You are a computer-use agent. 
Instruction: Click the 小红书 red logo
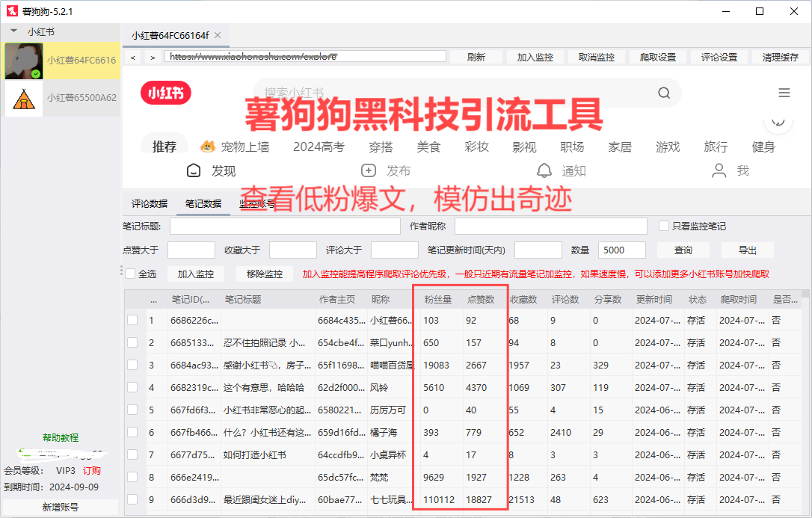tap(166, 93)
